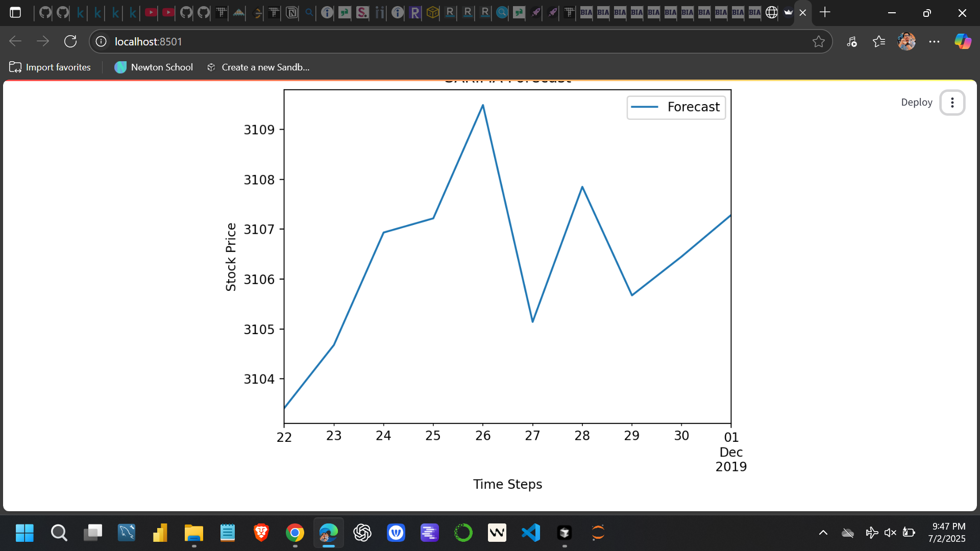The height and width of the screenshot is (551, 980).
Task: Launch Visual Studio Code from the taskbar
Action: [531, 533]
